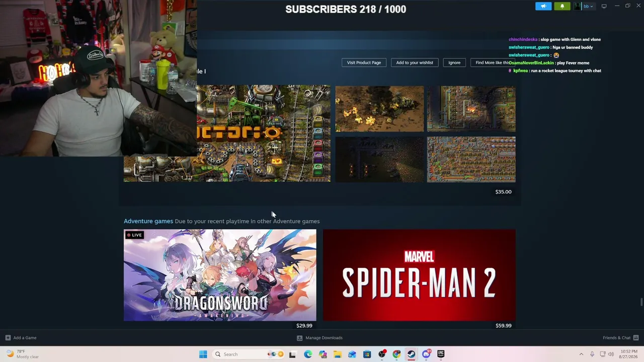
Task: Open the Windows Start menu
Action: [203, 354]
